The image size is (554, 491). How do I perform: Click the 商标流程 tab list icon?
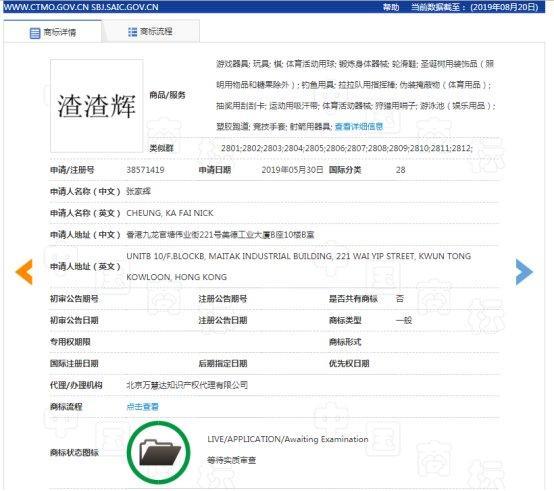click(x=132, y=32)
